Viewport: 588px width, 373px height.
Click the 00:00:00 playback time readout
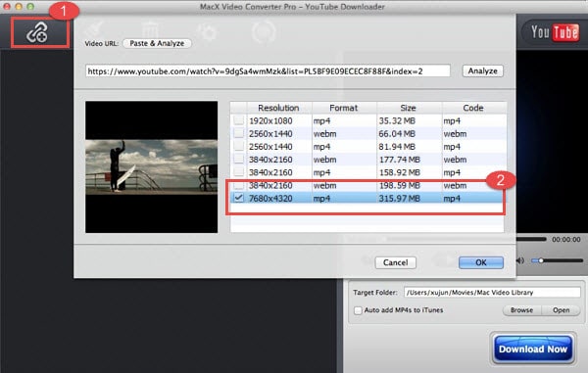(565, 239)
